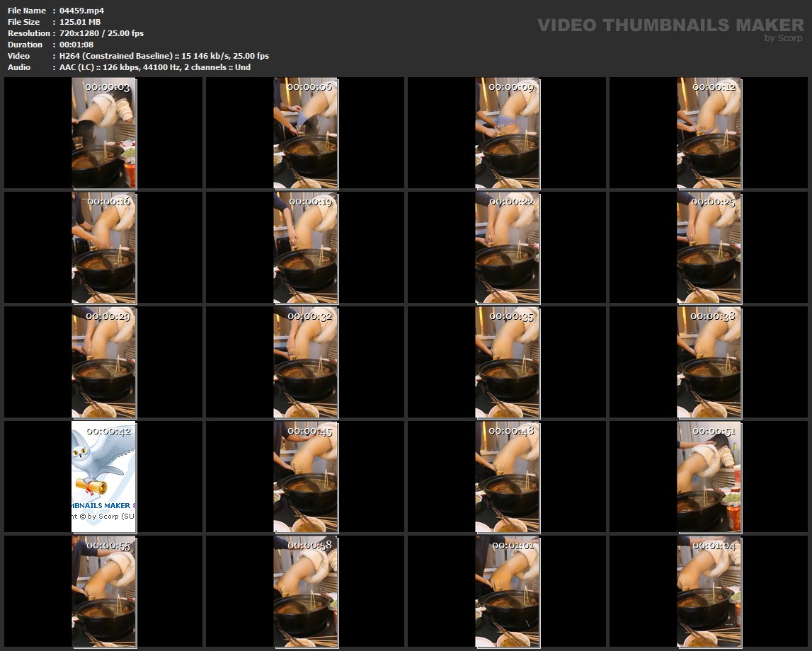Image resolution: width=812 pixels, height=651 pixels.
Task: Select the frame labeled 00:00:16
Action: [x=103, y=248]
